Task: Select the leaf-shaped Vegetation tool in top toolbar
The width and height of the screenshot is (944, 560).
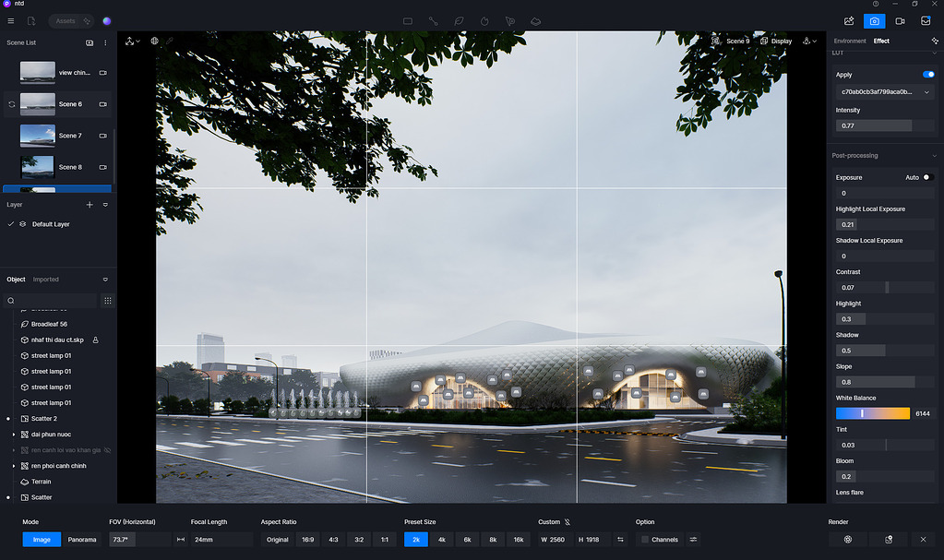Action: (x=459, y=20)
